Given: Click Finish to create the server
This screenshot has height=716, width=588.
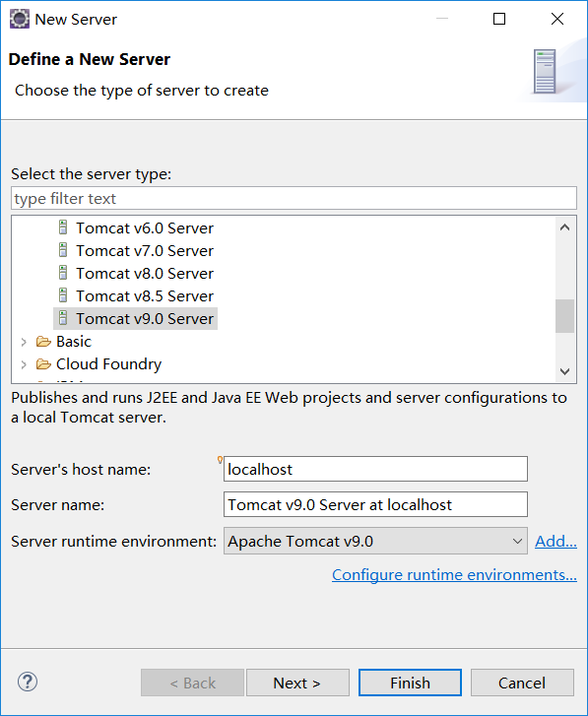Looking at the screenshot, I should coord(410,683).
